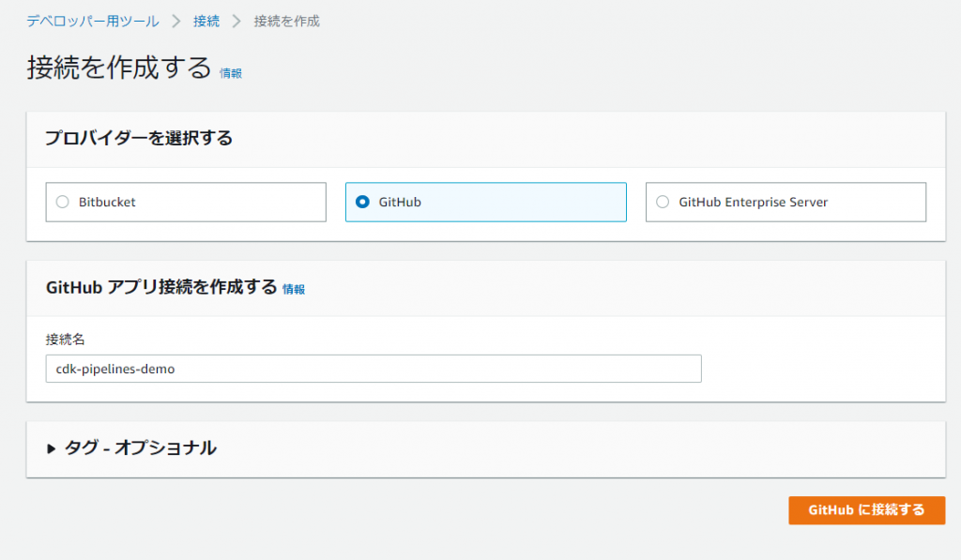The height and width of the screenshot is (560, 961).
Task: Click the プロバイダーを選択する section heading
Action: [x=139, y=138]
